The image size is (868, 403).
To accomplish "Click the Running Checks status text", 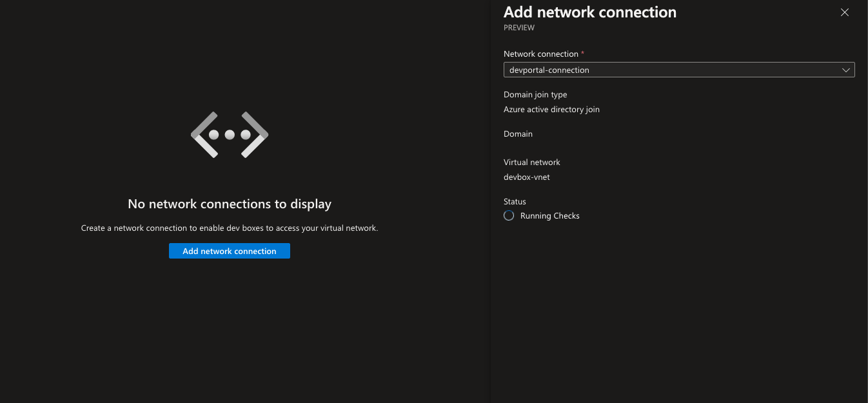I will (550, 216).
